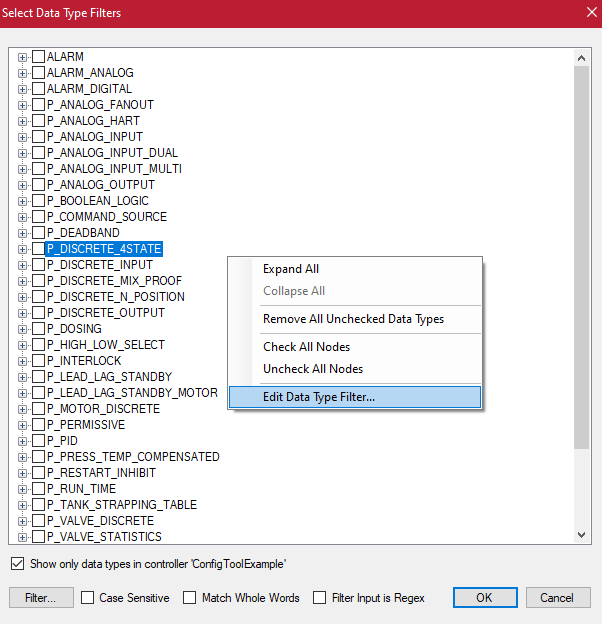Select the P_INTERLOCK row
602x624 pixels.
(84, 361)
